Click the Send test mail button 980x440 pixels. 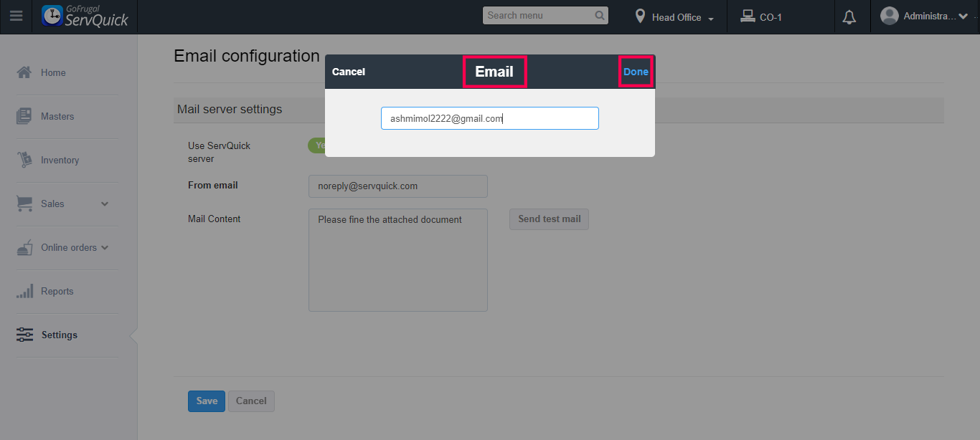click(x=549, y=219)
